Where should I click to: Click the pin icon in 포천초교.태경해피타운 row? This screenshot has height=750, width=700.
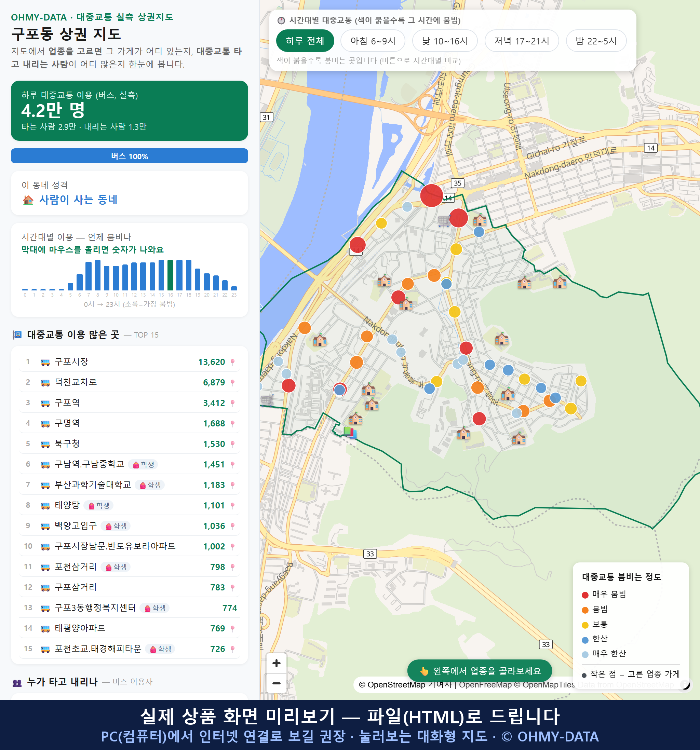tap(232, 649)
